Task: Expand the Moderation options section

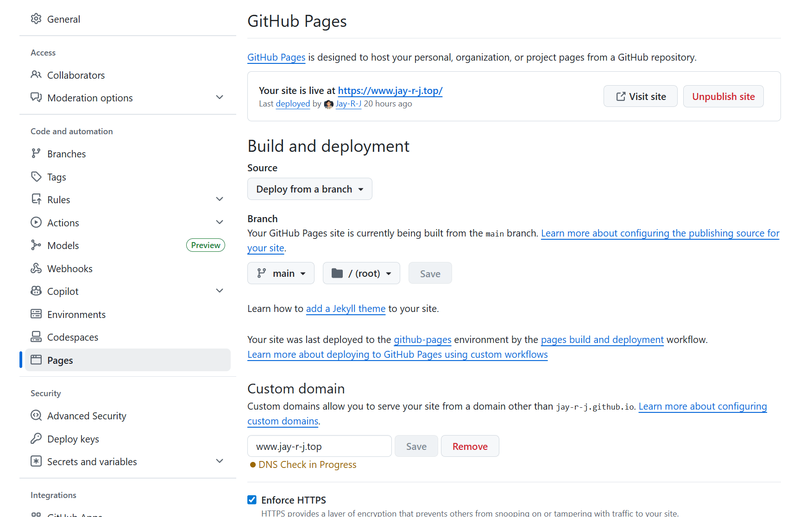Action: coord(220,98)
